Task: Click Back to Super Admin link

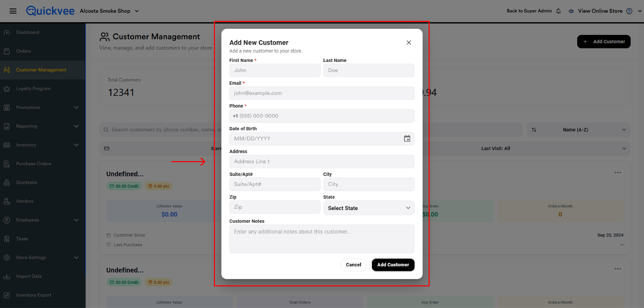Action: (529, 11)
